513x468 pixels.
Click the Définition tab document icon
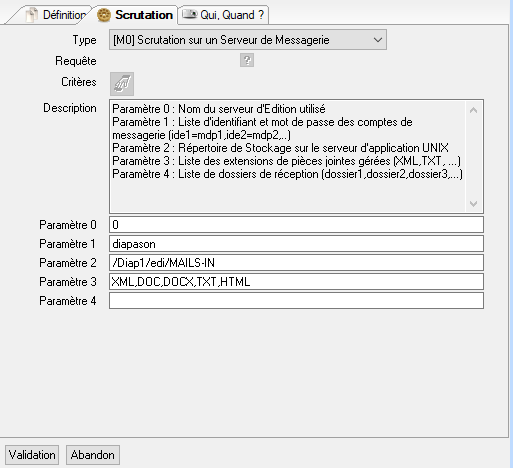tap(32, 15)
